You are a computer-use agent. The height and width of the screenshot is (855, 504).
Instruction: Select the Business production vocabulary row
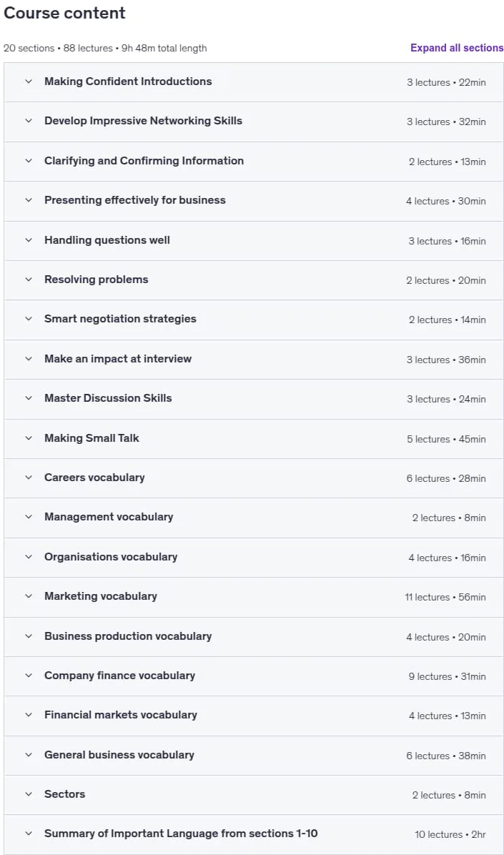click(x=254, y=636)
